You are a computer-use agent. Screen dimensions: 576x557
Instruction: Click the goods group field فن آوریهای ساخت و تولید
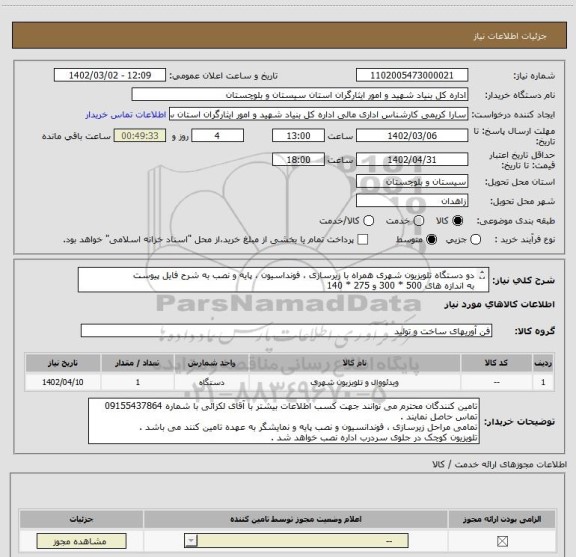(x=286, y=331)
